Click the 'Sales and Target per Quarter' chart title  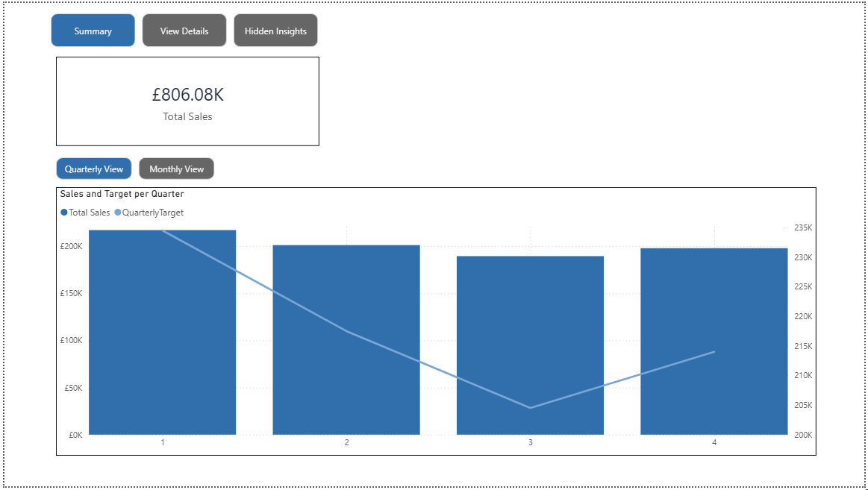coord(122,194)
